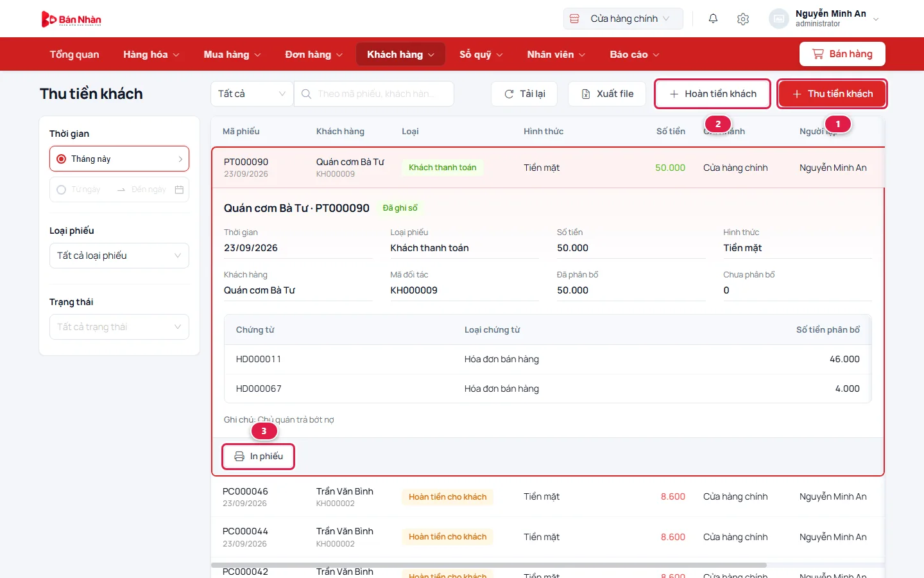This screenshot has width=924, height=578.
Task: Open the Cửa hàng chính store dropdown
Action: coord(623,19)
